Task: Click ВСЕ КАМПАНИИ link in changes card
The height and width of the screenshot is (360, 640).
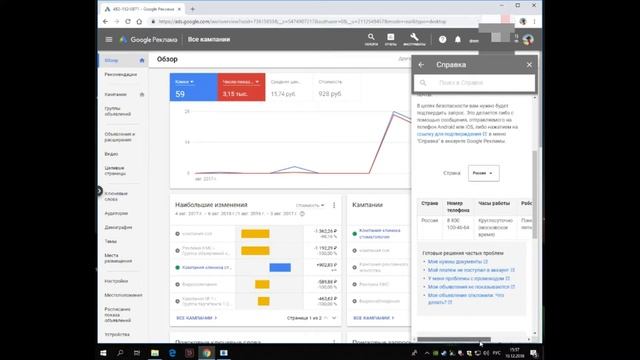Action: (x=196, y=318)
